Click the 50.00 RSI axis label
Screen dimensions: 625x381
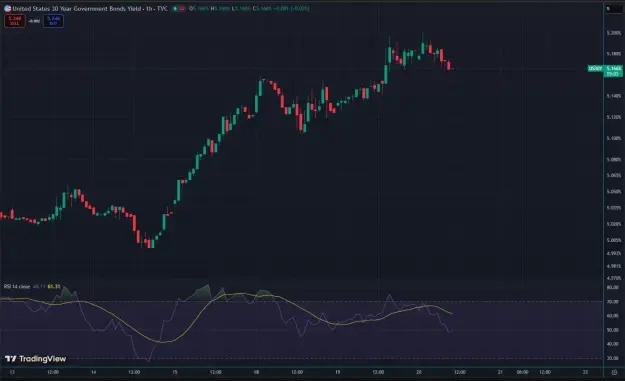click(x=613, y=330)
